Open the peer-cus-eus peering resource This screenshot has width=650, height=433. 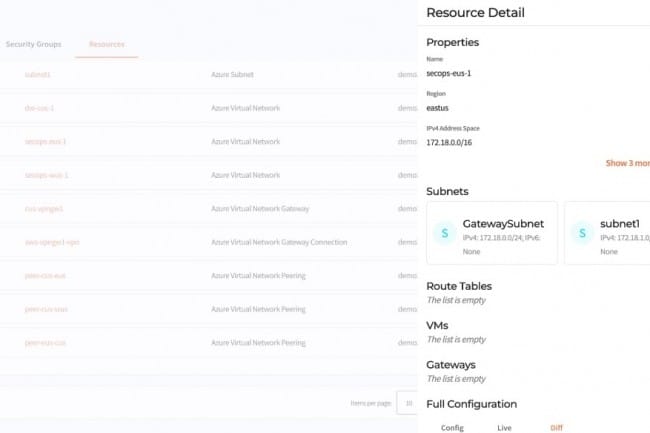pyautogui.click(x=45, y=276)
